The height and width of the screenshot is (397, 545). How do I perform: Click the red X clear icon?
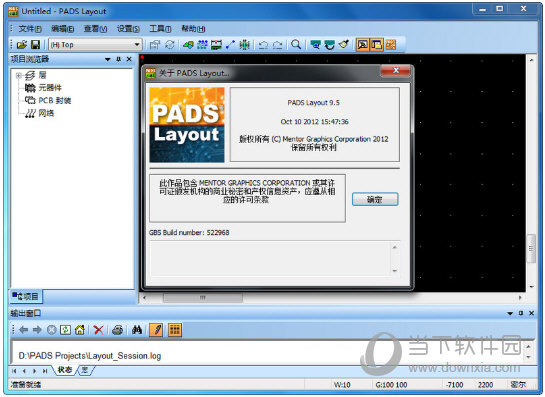[99, 330]
